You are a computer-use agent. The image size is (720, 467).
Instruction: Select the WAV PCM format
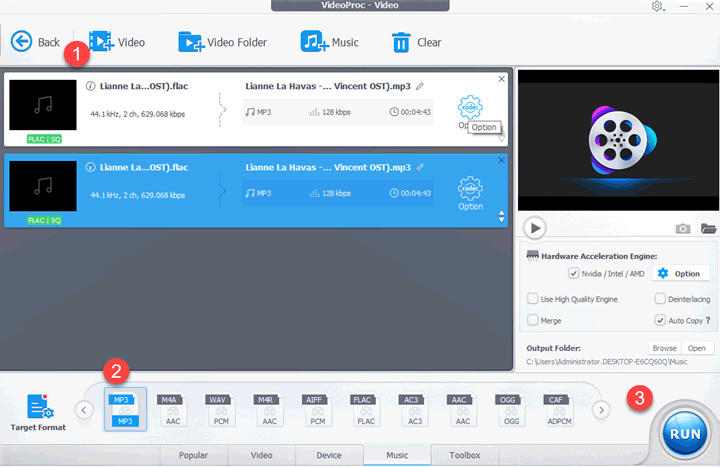[220, 410]
